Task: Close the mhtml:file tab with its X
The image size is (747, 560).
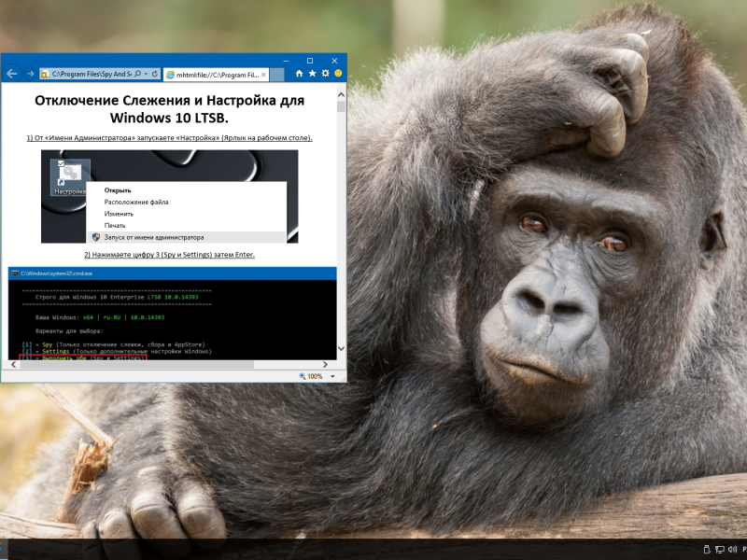Action: coord(263,75)
